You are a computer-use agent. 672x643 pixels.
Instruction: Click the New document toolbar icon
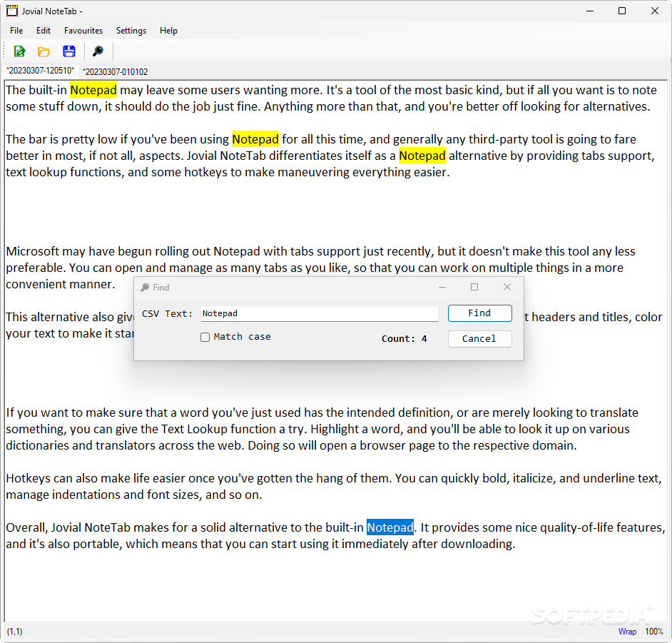click(20, 51)
